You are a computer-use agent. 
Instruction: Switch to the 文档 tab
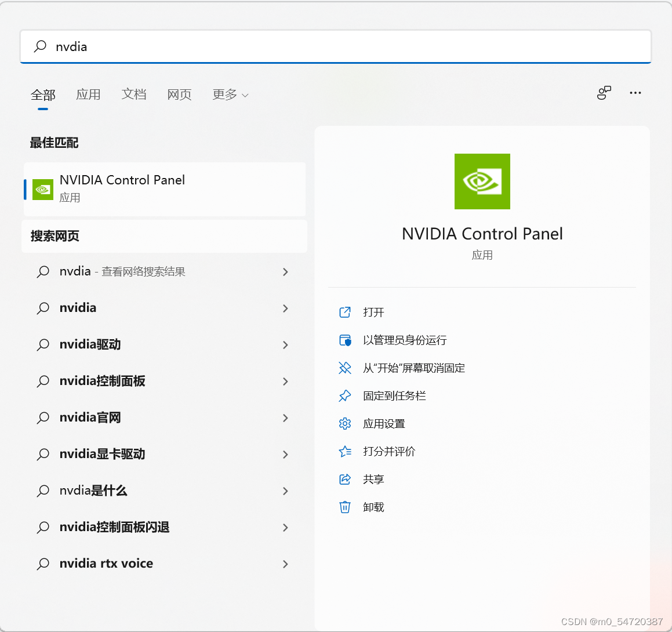point(134,95)
